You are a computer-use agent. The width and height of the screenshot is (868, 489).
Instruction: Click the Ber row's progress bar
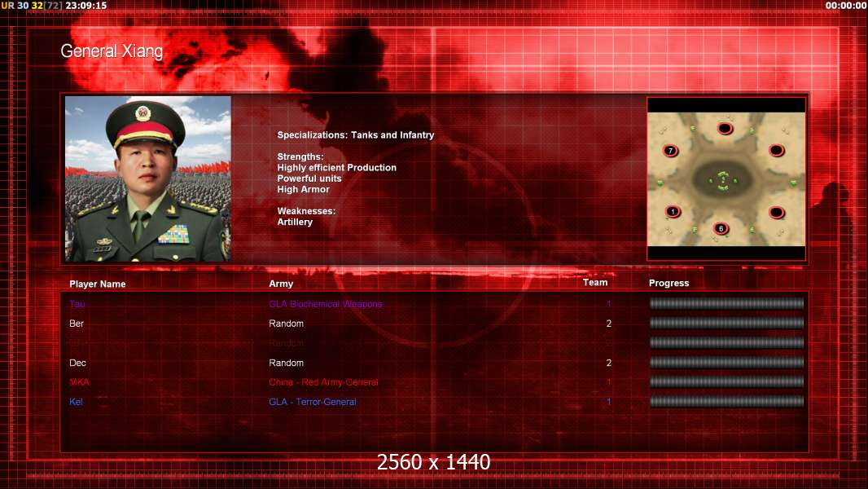[x=726, y=323]
